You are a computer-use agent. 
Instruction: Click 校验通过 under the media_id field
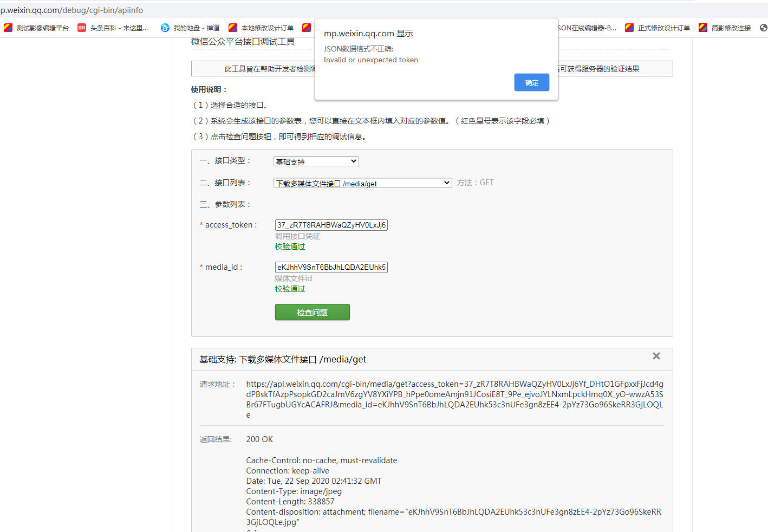coord(290,289)
